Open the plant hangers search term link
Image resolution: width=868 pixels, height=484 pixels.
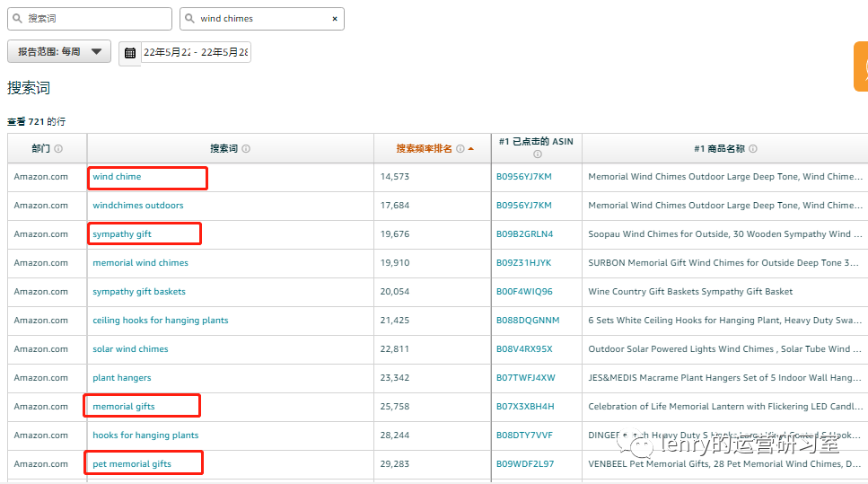point(122,378)
